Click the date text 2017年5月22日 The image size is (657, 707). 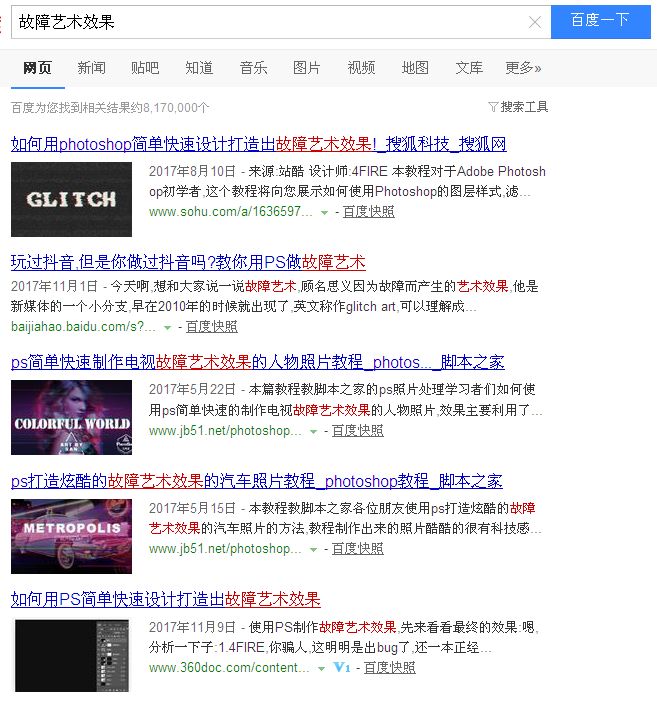coord(193,389)
